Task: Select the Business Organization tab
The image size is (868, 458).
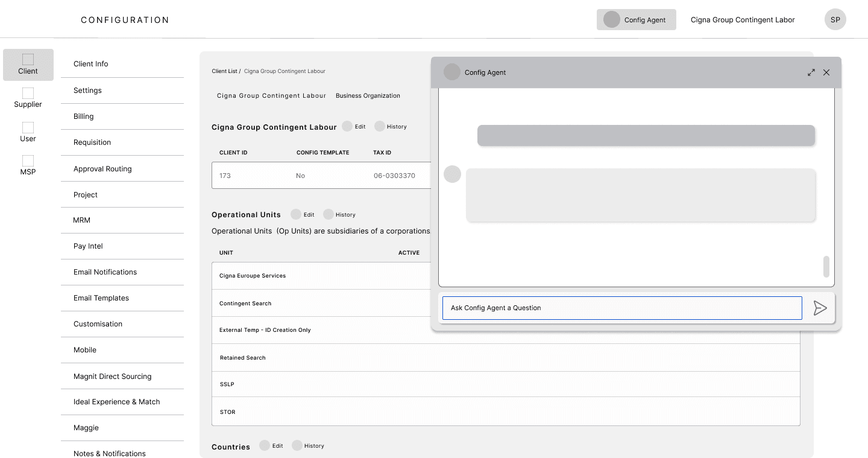Action: pos(368,95)
